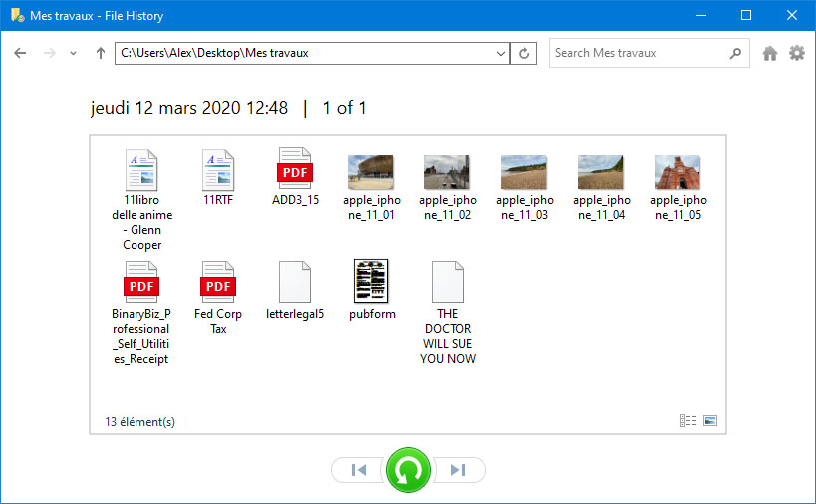Switch to details list view
This screenshot has width=816, height=504.
coord(688,420)
